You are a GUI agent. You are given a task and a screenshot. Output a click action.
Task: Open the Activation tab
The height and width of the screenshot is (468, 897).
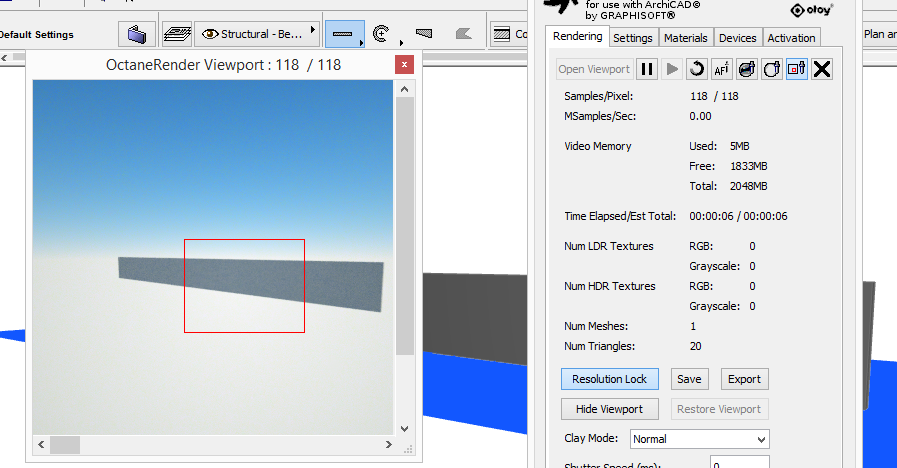[791, 38]
